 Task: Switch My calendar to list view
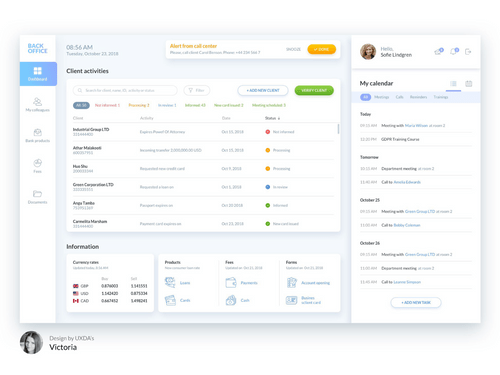tap(453, 84)
